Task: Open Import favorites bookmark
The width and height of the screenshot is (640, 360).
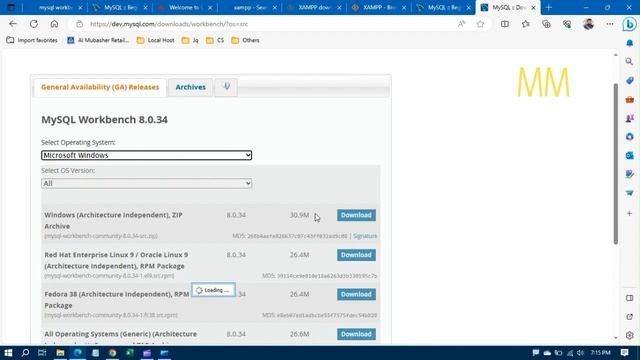Action: point(32,40)
